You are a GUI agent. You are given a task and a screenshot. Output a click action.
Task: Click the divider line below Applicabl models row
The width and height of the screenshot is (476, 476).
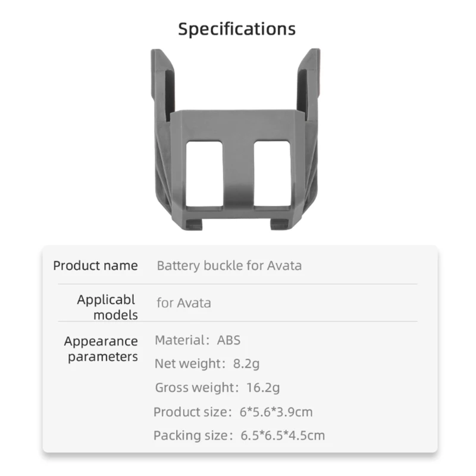pos(238,321)
